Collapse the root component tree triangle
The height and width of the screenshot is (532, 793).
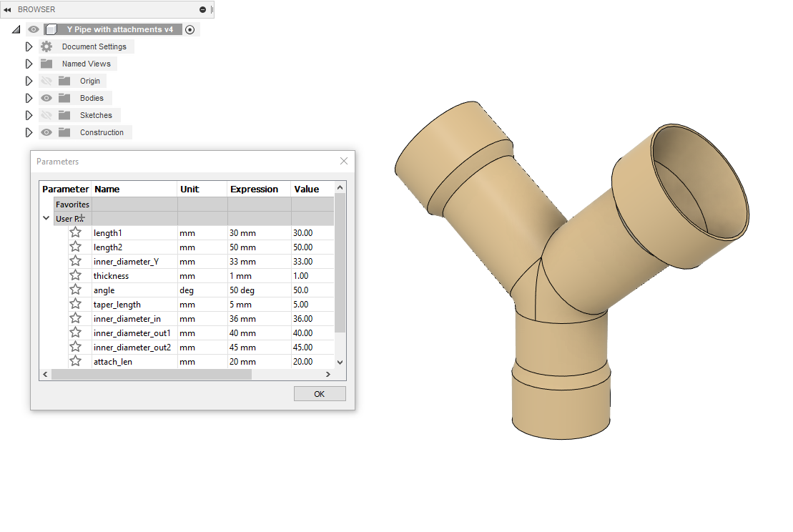click(x=16, y=30)
